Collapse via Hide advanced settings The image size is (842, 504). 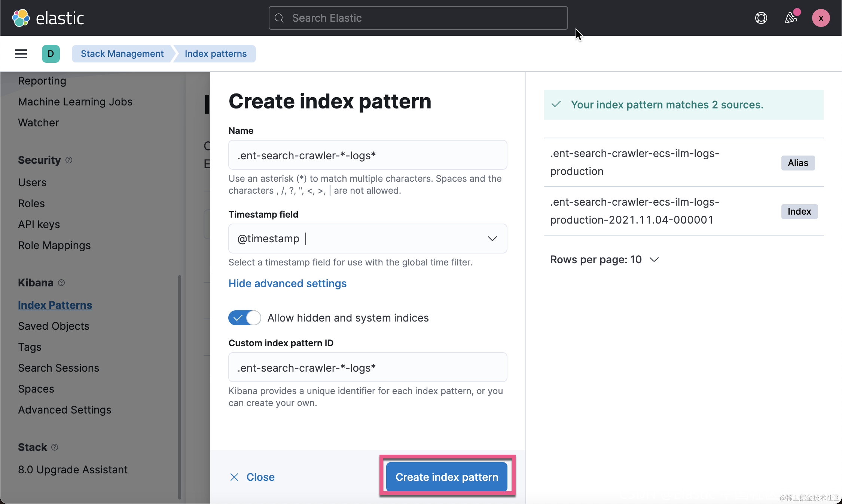pyautogui.click(x=287, y=283)
